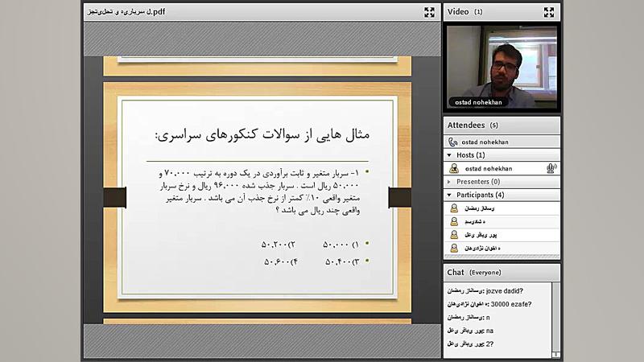Maximize the Video pod
644x362 pixels.
(549, 12)
